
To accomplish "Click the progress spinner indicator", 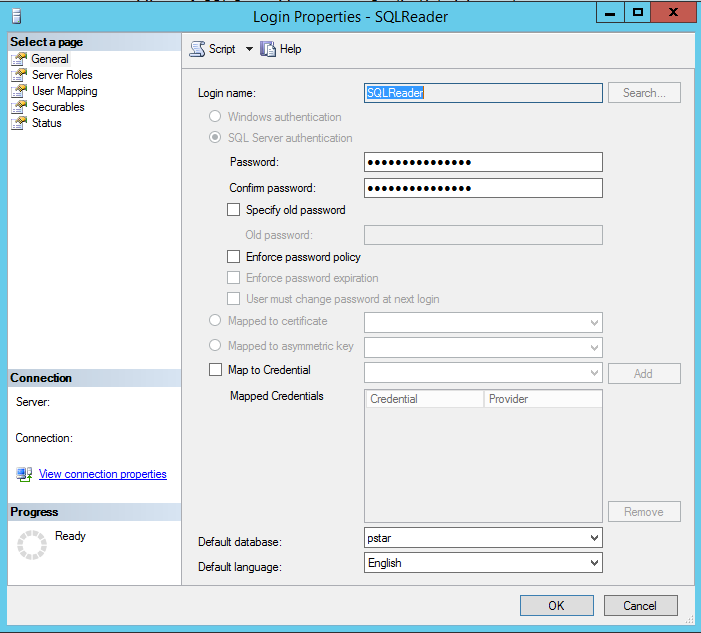I will coord(32,545).
